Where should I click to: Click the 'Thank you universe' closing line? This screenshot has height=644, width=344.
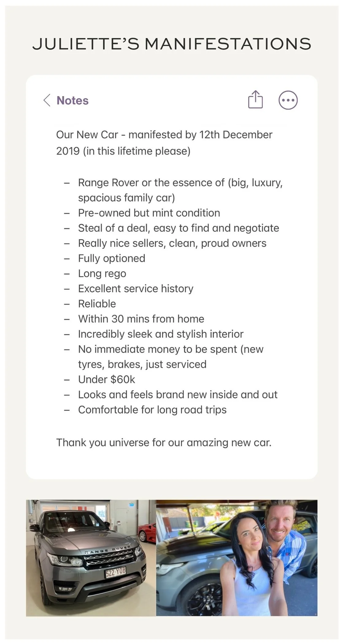(x=164, y=443)
